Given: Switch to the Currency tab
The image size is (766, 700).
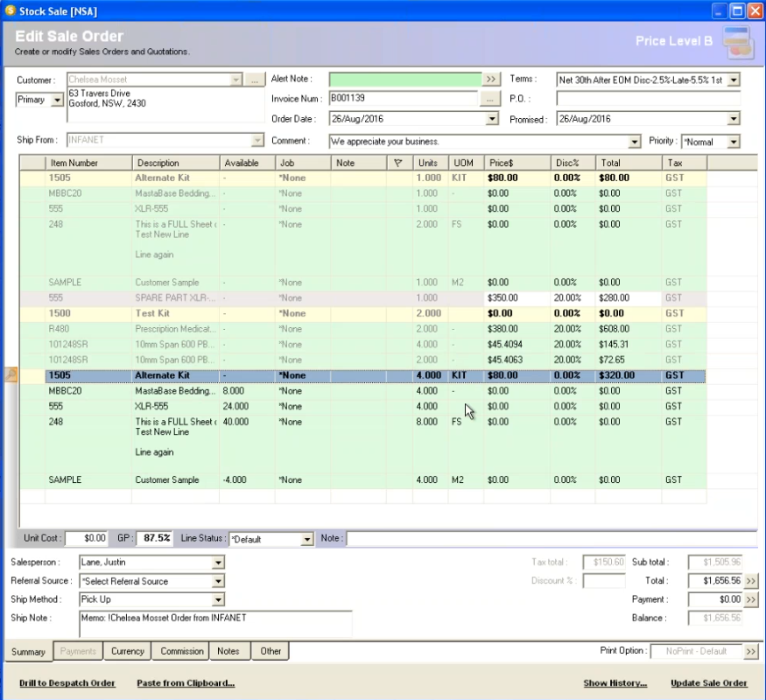Looking at the screenshot, I should click(128, 651).
